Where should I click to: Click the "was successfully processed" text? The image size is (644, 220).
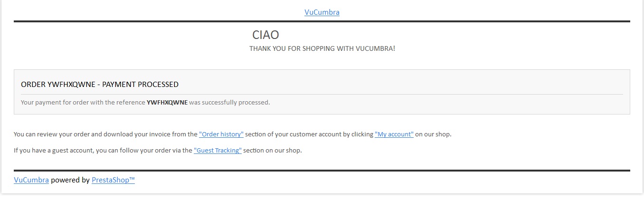(x=229, y=102)
